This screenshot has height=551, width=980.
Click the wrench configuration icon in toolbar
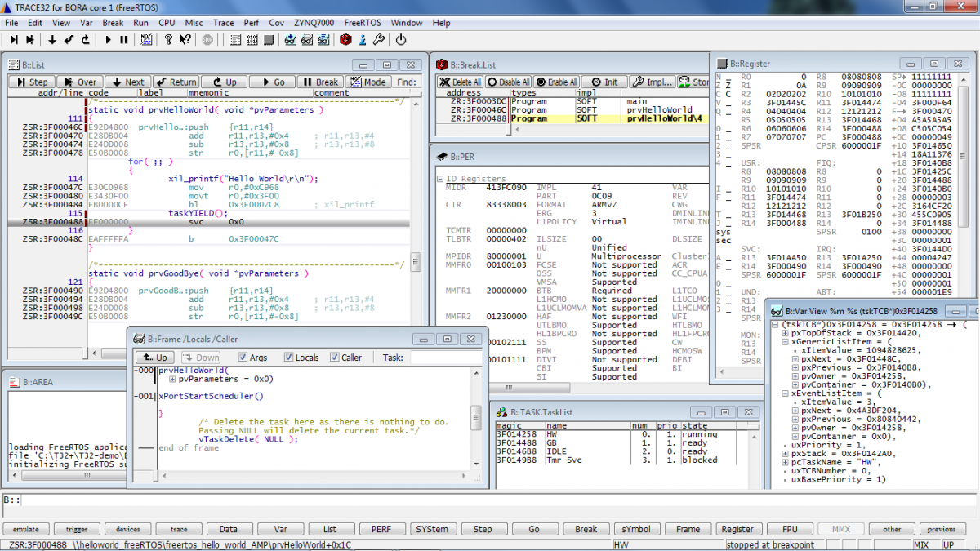pos(379,39)
